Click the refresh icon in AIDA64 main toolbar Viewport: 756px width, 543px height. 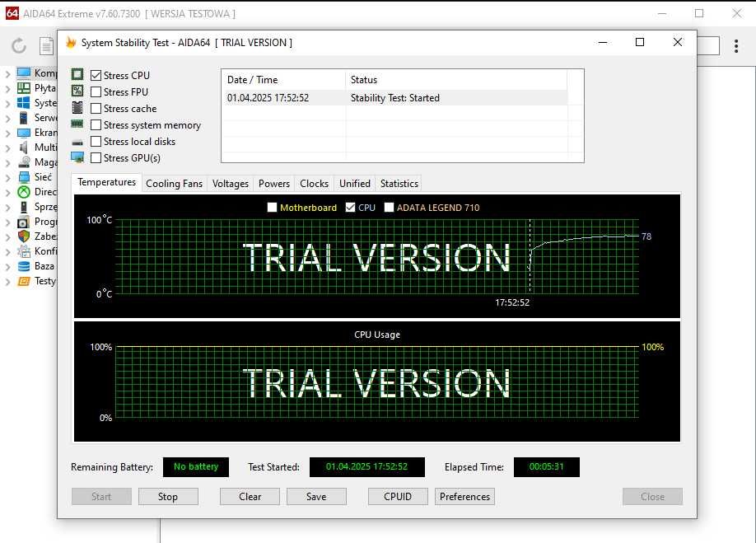pyautogui.click(x=19, y=46)
